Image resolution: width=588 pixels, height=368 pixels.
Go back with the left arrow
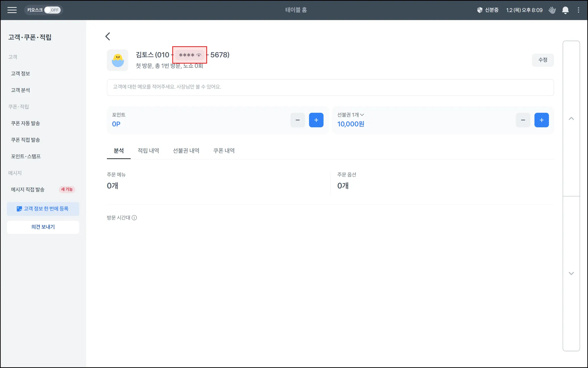[x=108, y=37]
